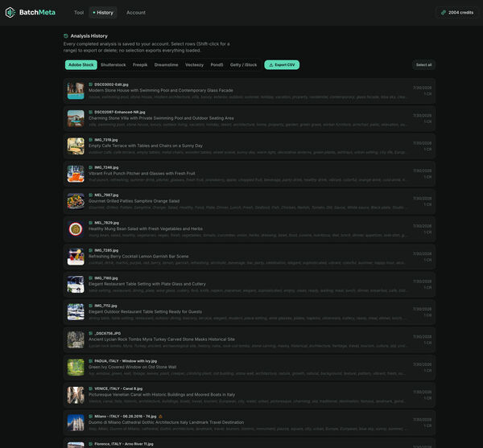Click the BatchMeta brand name link
The height and width of the screenshot is (448, 483).
(x=37, y=12)
